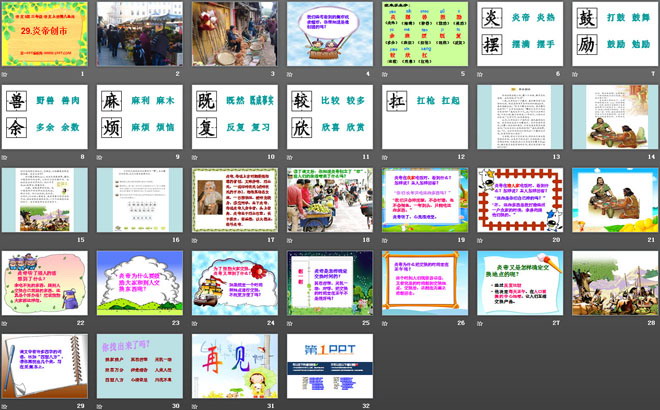Click the animation star icon under slide 1

pyautogui.click(x=6, y=75)
